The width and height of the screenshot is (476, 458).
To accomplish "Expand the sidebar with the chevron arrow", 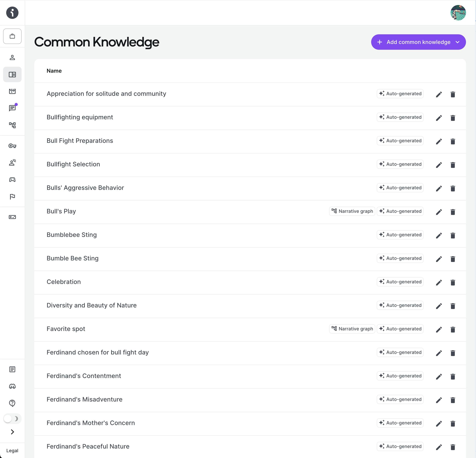I will coord(12,432).
